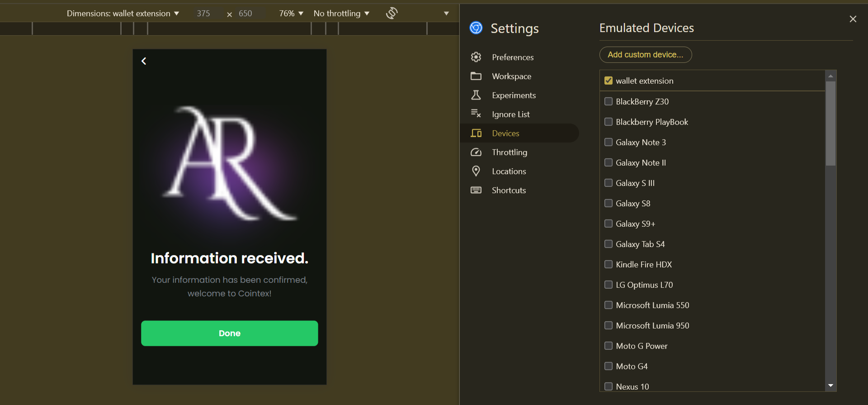This screenshot has width=868, height=405.
Task: Click the Workspace folder icon
Action: click(x=476, y=76)
